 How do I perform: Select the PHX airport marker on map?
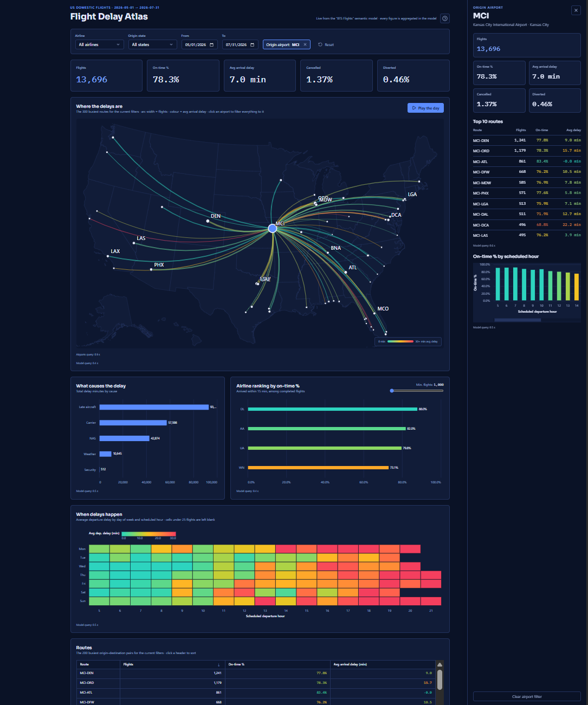tap(151, 269)
